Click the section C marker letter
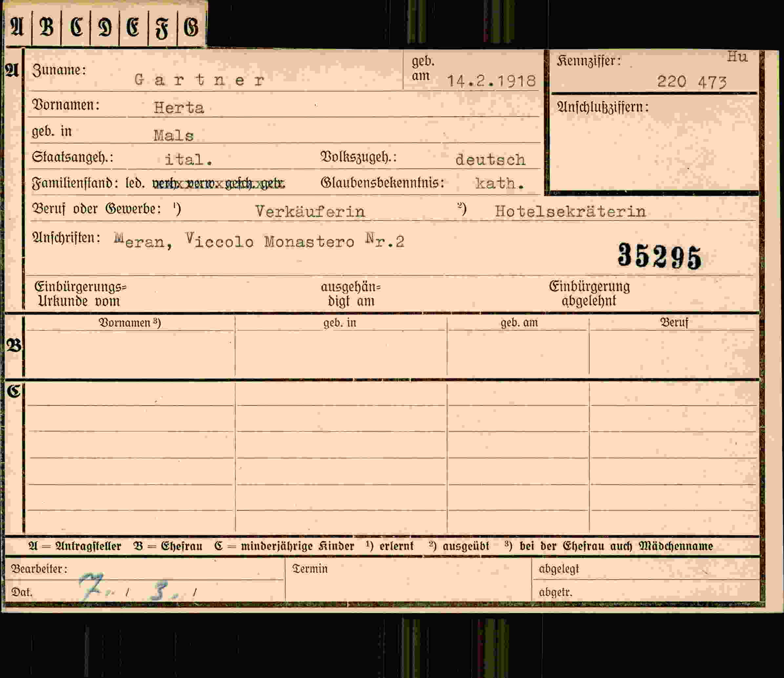 coord(14,391)
